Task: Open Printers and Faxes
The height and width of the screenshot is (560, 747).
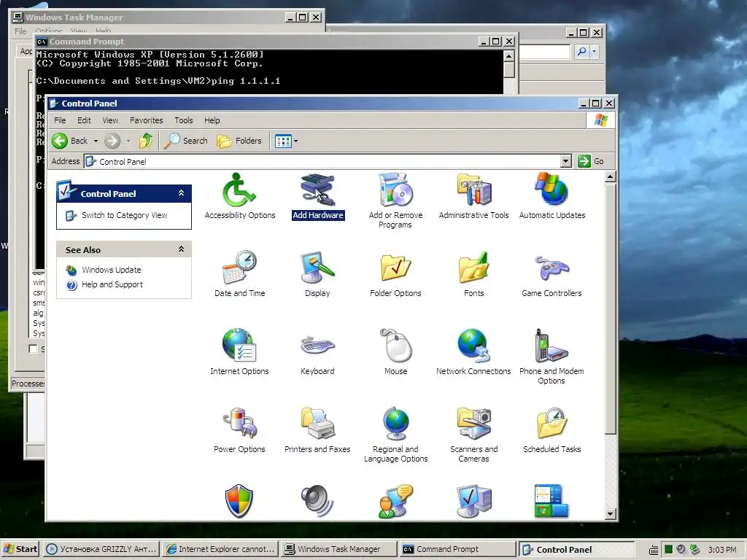Action: pyautogui.click(x=318, y=430)
